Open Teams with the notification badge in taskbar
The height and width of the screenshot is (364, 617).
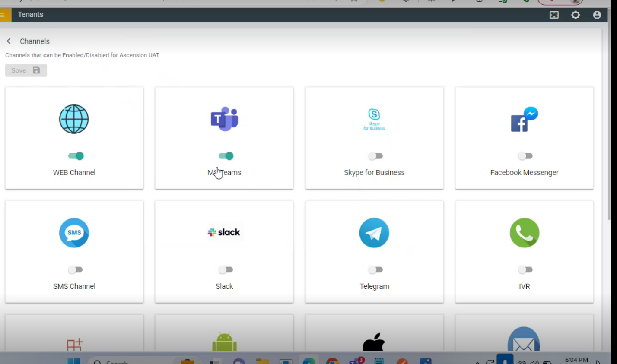[x=356, y=361]
